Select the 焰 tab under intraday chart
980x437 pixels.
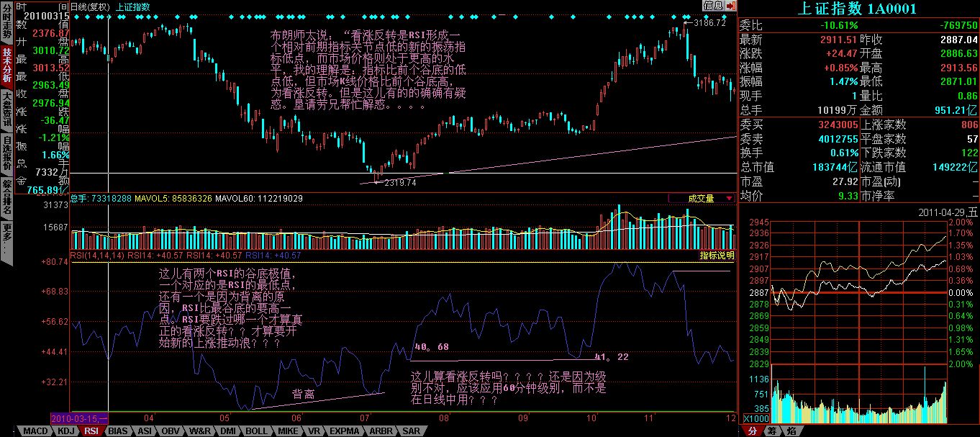tap(791, 431)
